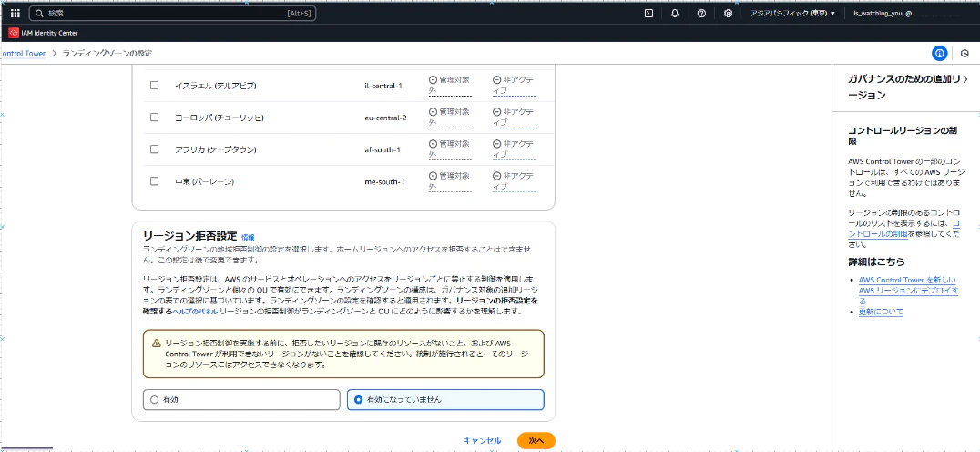Open the help question mark menu
The height and width of the screenshot is (452, 980).
pos(701,13)
